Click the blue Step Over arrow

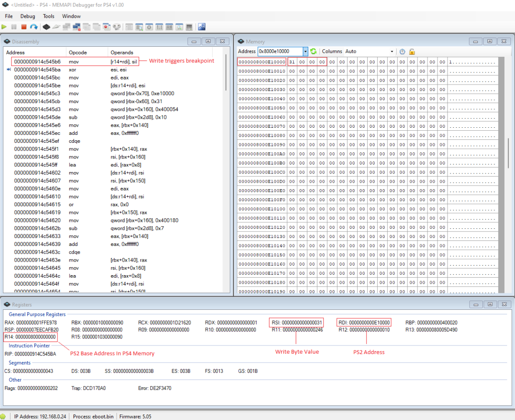tap(33, 27)
